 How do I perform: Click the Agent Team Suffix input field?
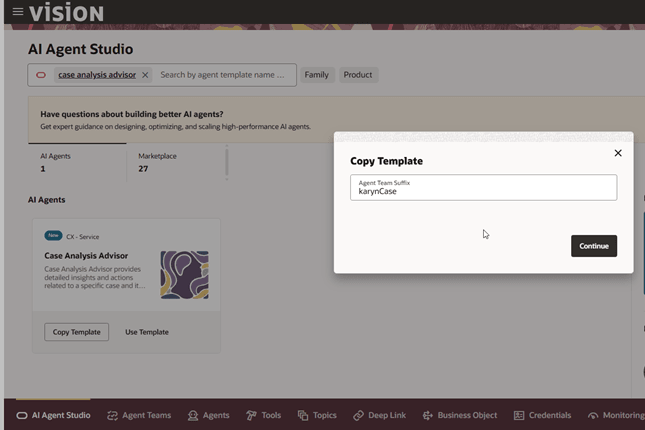(x=483, y=188)
